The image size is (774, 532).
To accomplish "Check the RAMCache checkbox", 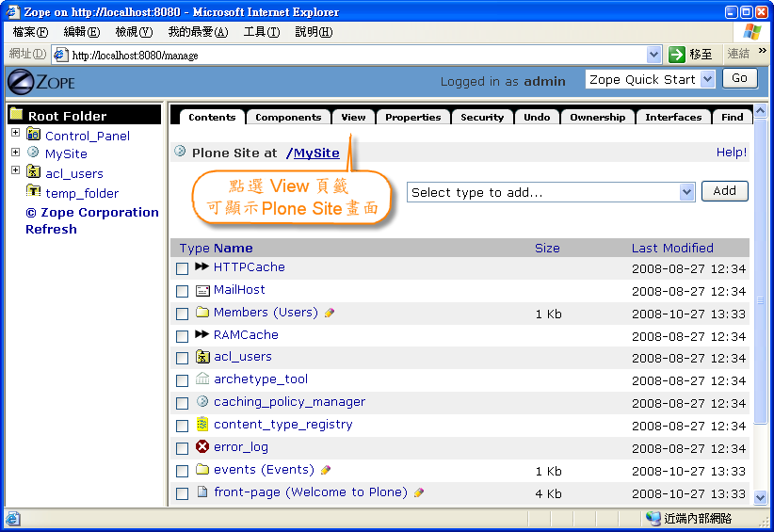I will (182, 336).
